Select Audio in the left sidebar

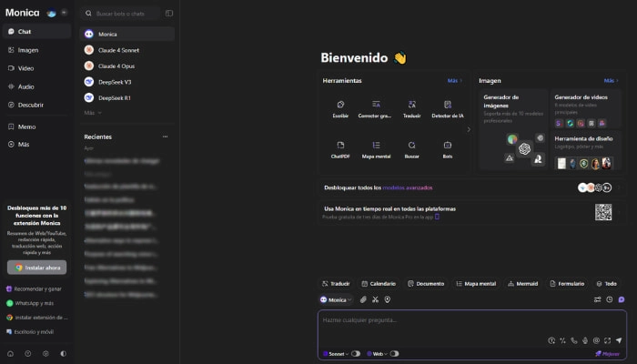click(36, 86)
